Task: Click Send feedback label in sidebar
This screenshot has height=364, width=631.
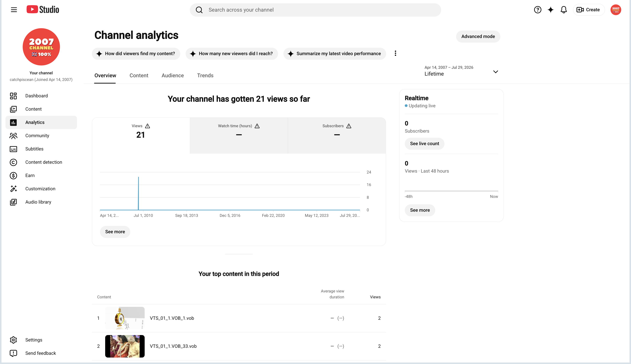Action: (41, 353)
